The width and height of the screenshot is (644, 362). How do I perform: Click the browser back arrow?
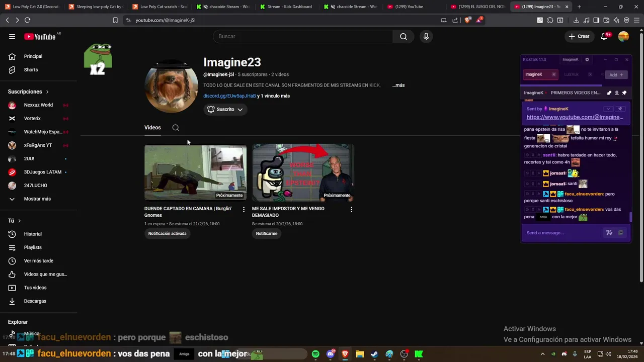[7, 20]
